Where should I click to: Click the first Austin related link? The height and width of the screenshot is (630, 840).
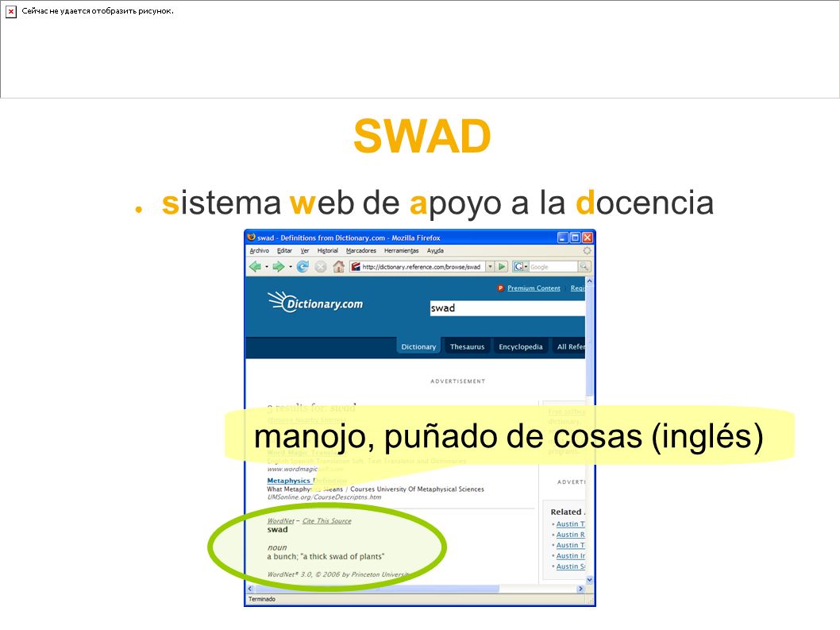pyautogui.click(x=571, y=524)
